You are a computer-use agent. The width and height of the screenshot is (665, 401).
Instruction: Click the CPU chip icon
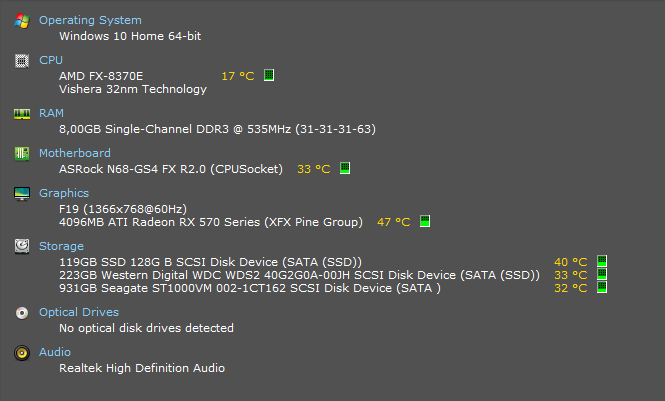point(22,61)
